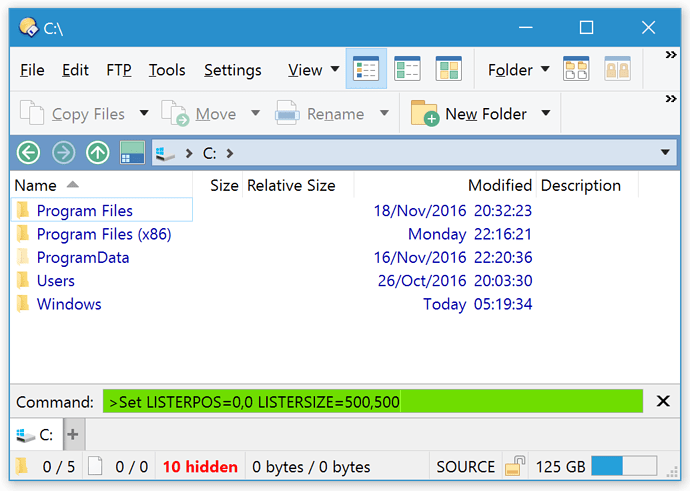The width and height of the screenshot is (690, 491).
Task: Open Rename dropdown arrow
Action: coord(384,113)
